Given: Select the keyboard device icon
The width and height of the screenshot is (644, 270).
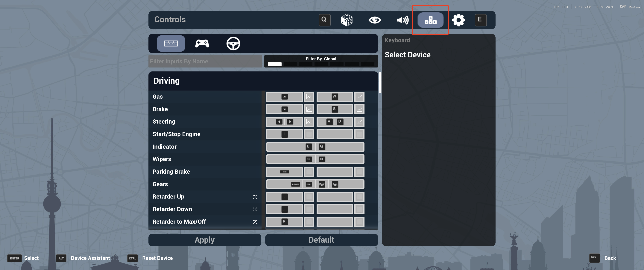Looking at the screenshot, I should pos(171,43).
